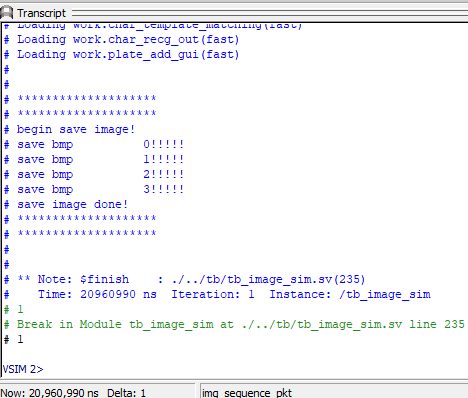
Task: Click line 'Loading work.char_recg_out(fast)'
Action: click(x=122, y=40)
